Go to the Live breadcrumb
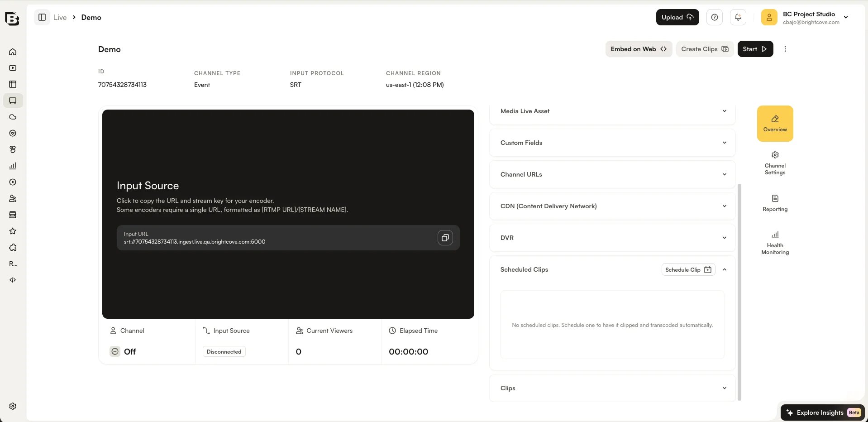Viewport: 868px width, 422px height. tap(60, 17)
